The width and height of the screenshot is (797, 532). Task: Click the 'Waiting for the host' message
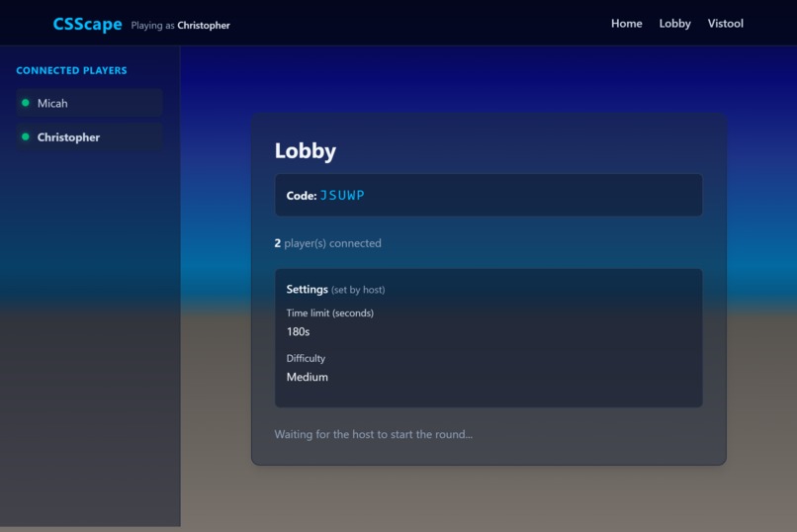click(x=374, y=434)
